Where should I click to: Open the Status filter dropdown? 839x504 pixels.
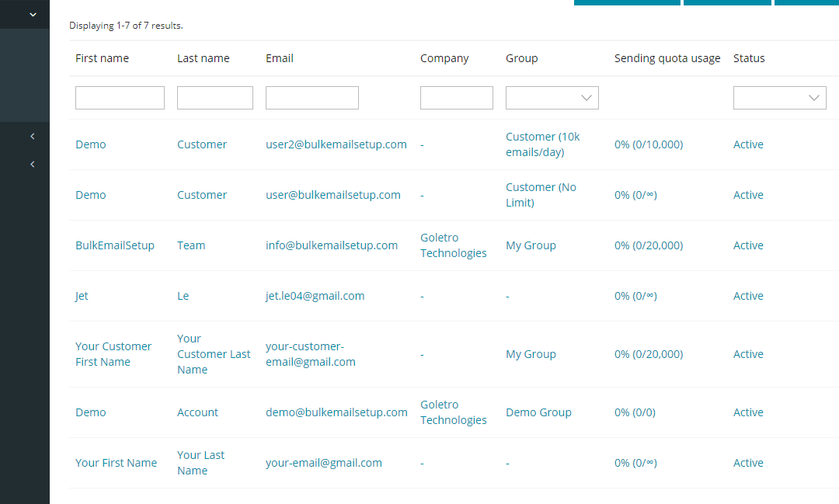coord(779,98)
